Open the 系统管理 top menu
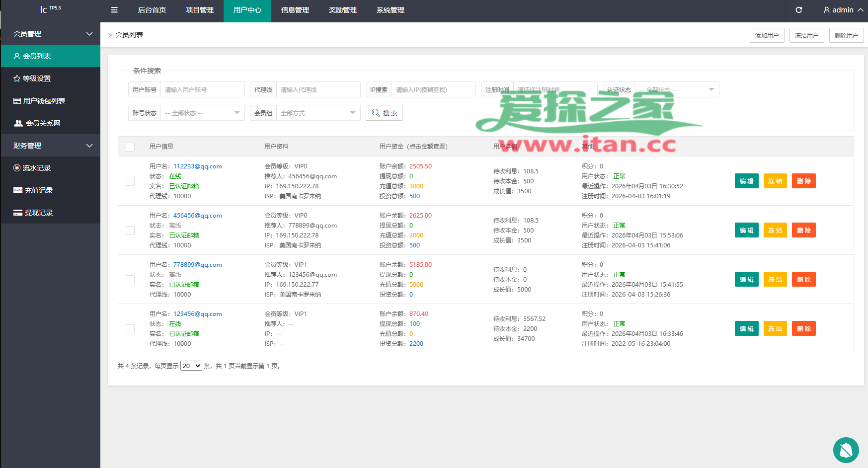 [x=391, y=10]
